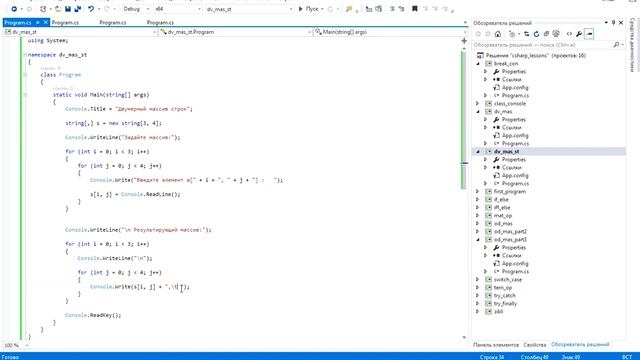Click the Redo toolbar icon

[x=107, y=9]
